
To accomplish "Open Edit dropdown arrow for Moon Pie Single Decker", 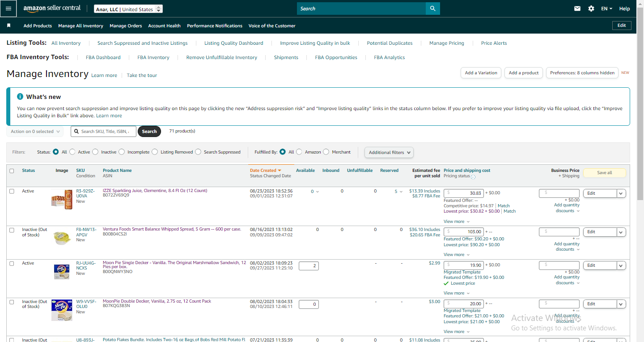I will (x=621, y=265).
